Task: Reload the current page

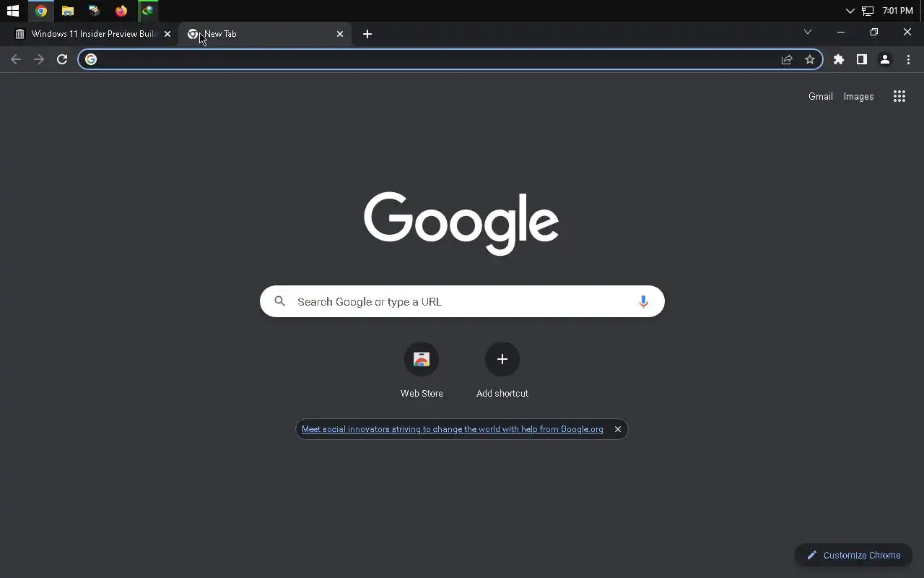Action: point(62,59)
